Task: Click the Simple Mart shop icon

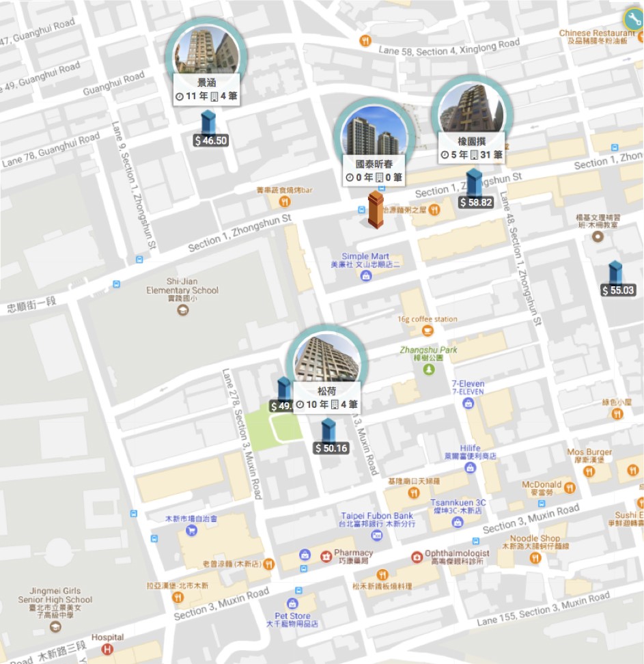Action: 366,276
